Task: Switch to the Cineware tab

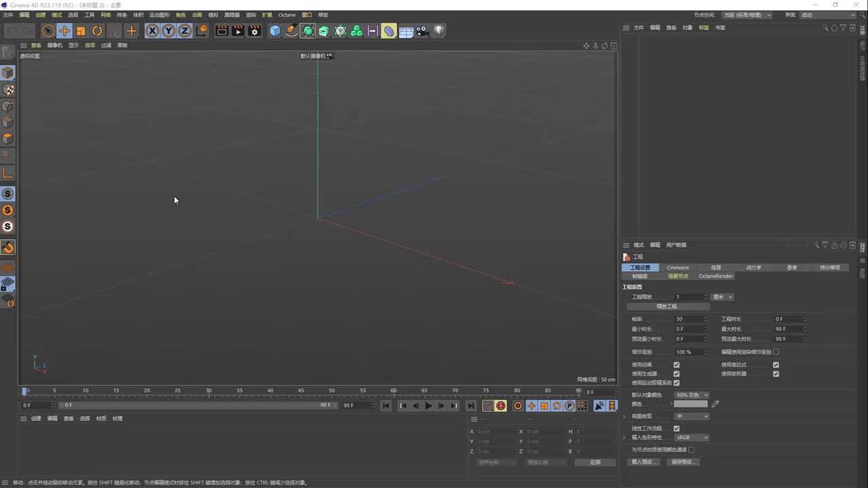Action: tap(677, 267)
